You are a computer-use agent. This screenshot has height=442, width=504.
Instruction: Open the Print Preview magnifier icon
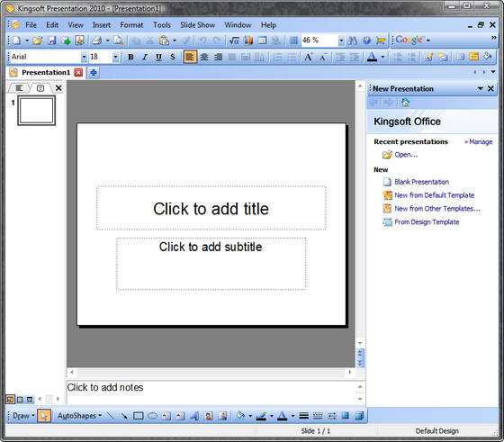click(118, 41)
